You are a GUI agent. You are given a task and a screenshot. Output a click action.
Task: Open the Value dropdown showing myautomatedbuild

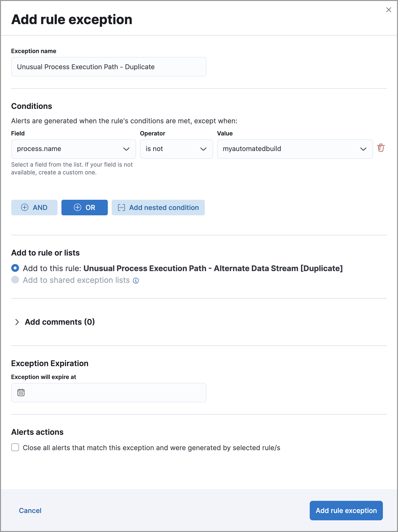[295, 149]
